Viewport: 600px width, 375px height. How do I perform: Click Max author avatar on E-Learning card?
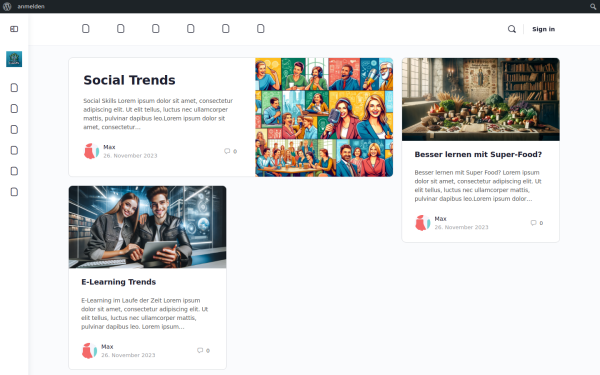pyautogui.click(x=90, y=351)
